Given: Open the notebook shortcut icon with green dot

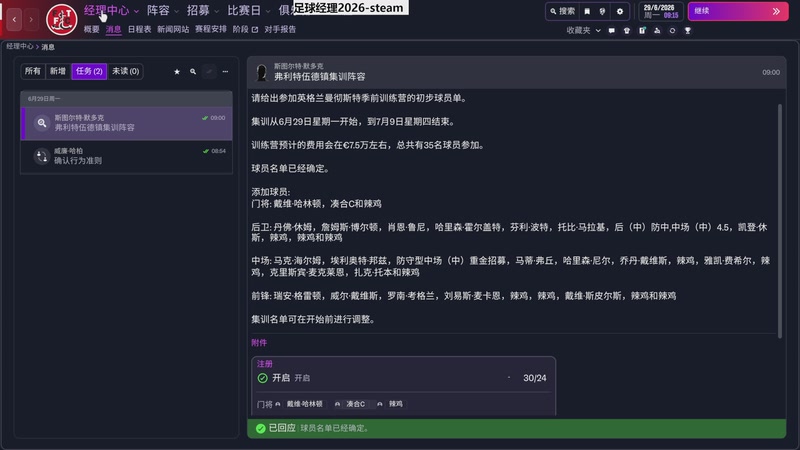Looking at the screenshot, I should coord(642,31).
